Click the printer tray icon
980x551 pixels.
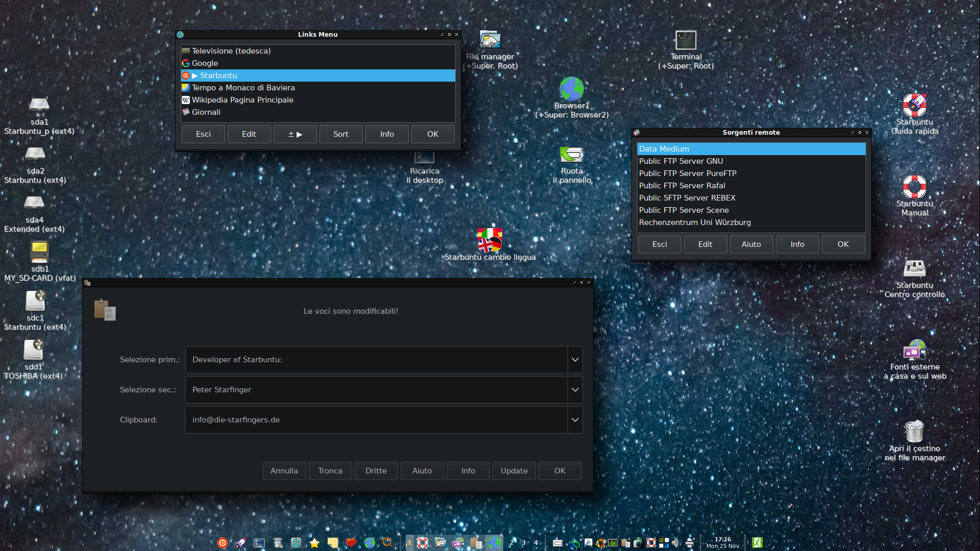[x=690, y=543]
